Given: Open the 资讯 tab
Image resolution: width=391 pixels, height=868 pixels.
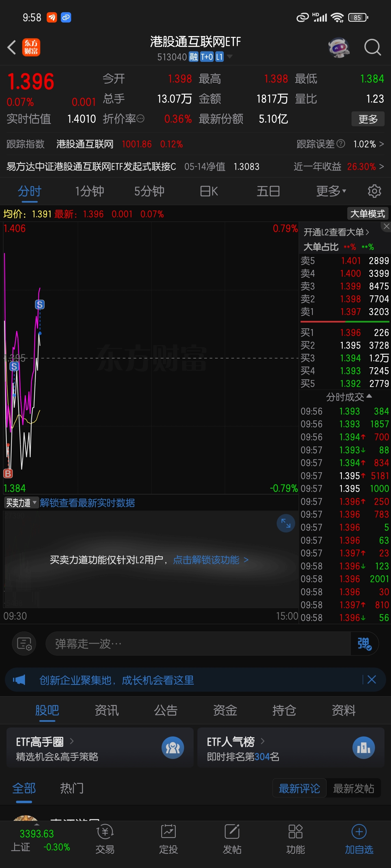Looking at the screenshot, I should click(x=107, y=710).
